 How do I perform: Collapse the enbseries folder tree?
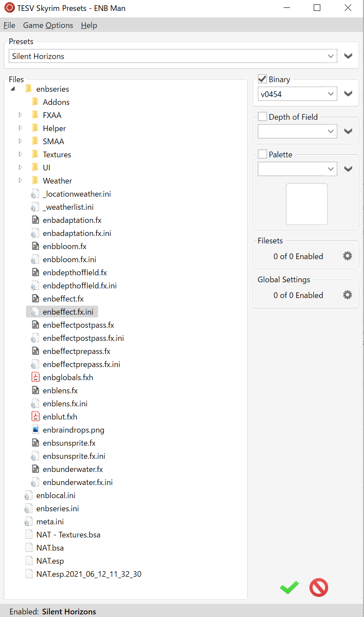pos(13,89)
